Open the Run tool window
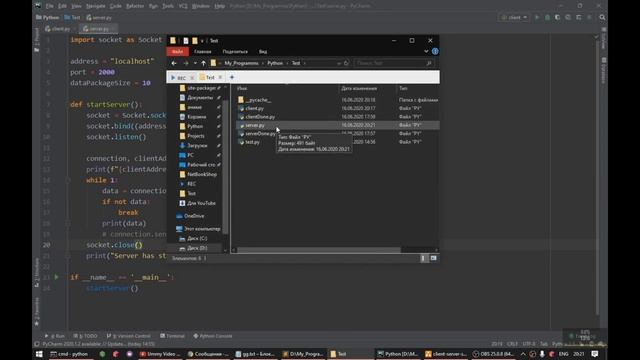 click(55, 336)
